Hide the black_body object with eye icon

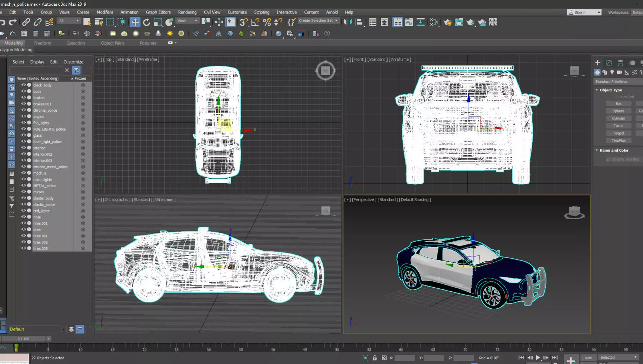point(23,85)
